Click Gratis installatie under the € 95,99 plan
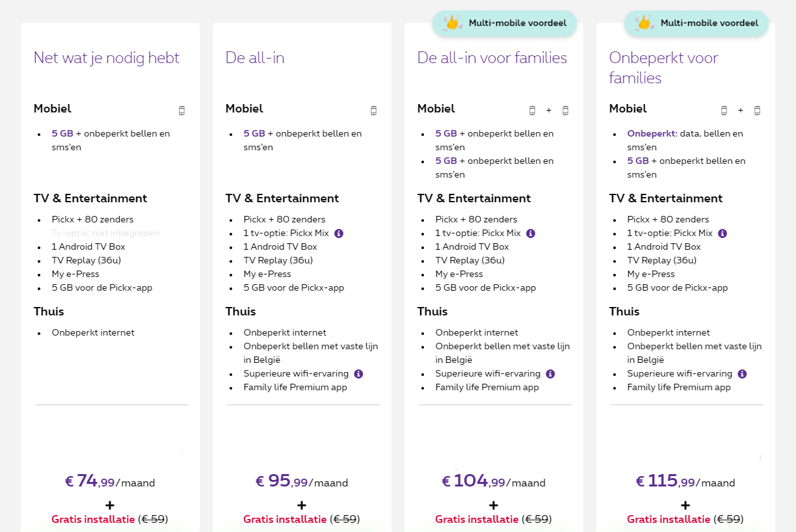The image size is (796, 532). tap(286, 520)
